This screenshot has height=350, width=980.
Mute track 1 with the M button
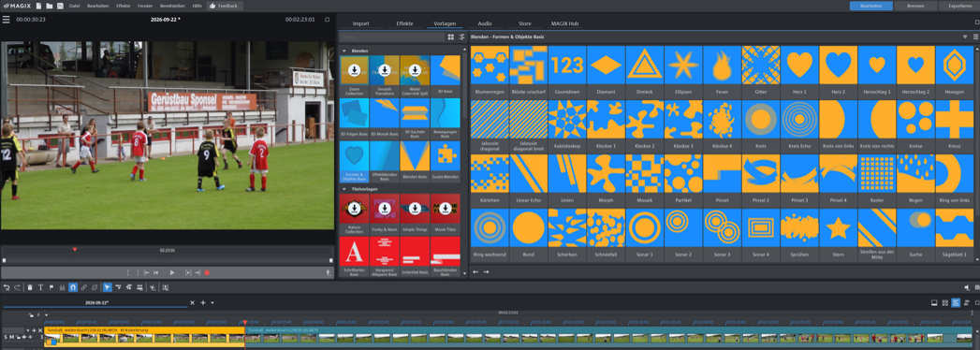coord(12,337)
